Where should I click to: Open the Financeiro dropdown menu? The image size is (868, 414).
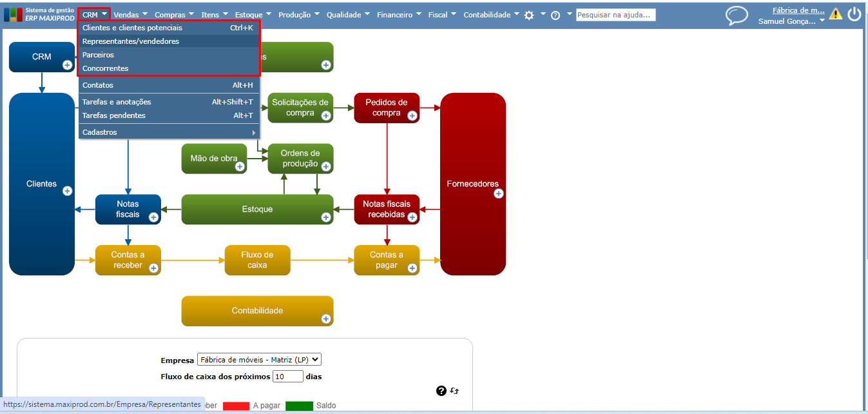click(400, 15)
